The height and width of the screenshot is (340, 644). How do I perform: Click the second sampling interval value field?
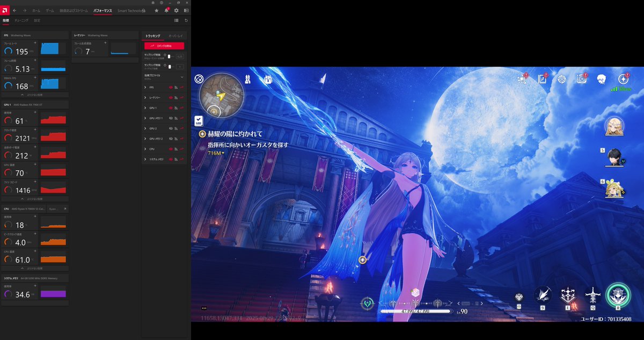coord(180,67)
